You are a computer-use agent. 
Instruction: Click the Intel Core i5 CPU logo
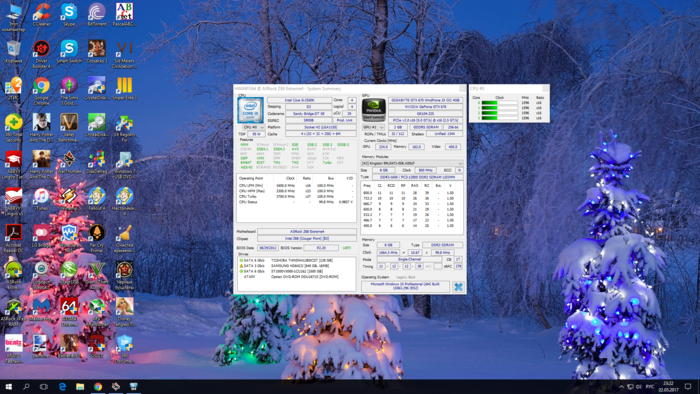pos(250,110)
